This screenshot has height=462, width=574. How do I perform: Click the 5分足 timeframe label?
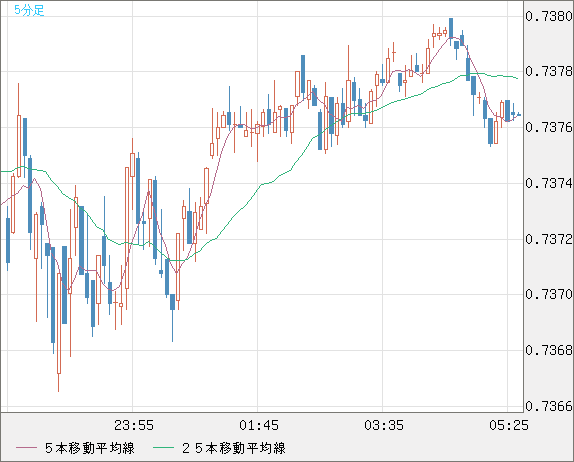pyautogui.click(x=29, y=10)
